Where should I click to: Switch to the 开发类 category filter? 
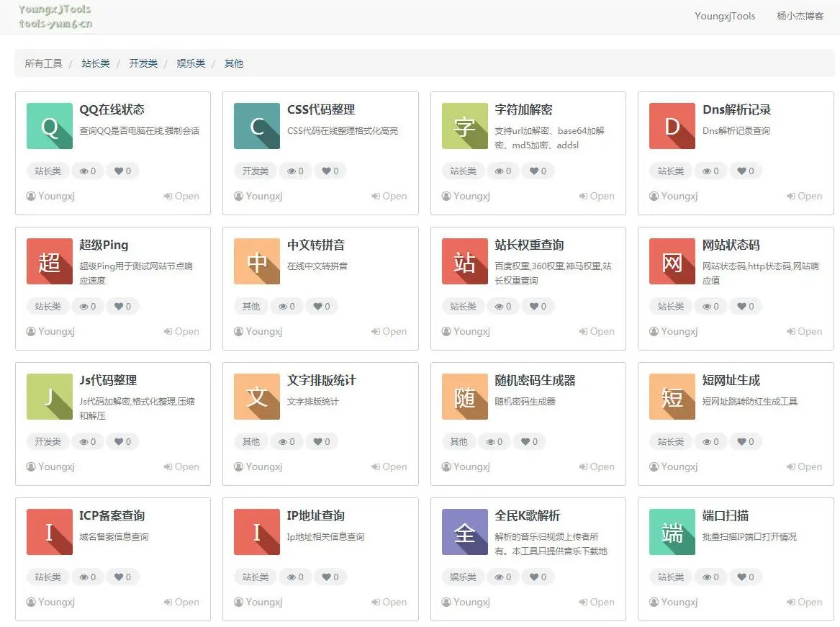point(143,63)
